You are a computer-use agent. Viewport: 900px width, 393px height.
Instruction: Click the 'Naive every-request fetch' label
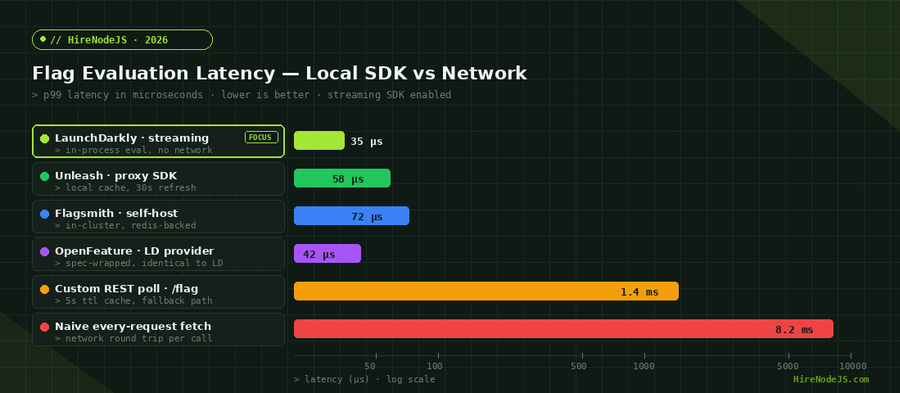(133, 326)
